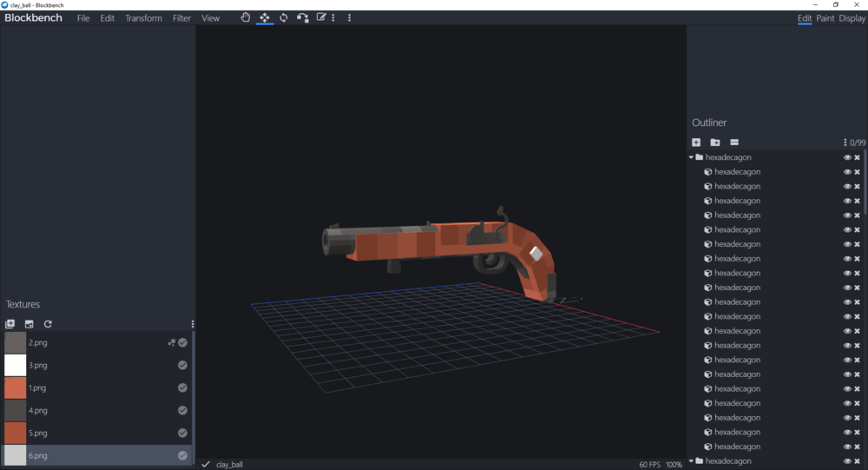Click the Add Cube icon in Outliner
868x470 pixels.
(696, 142)
